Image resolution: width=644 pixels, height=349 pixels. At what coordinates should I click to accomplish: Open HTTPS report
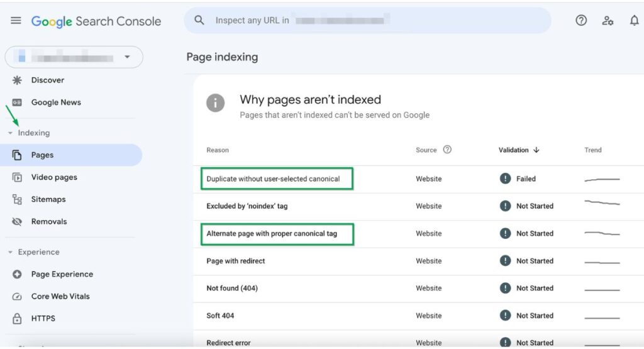coord(43,318)
